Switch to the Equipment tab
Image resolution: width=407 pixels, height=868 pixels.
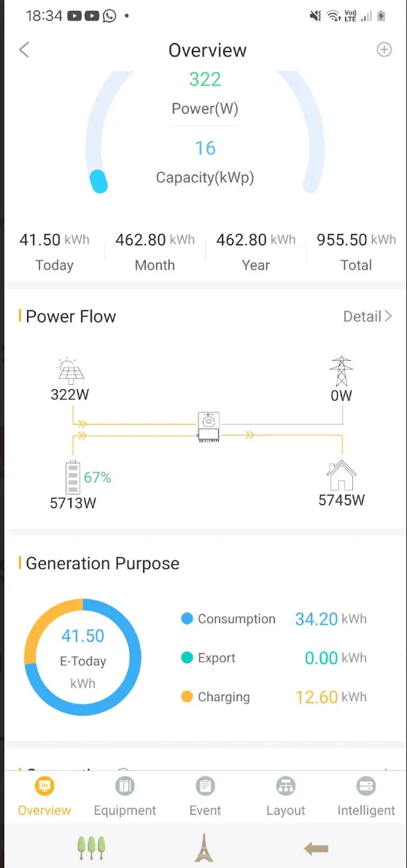tap(125, 797)
